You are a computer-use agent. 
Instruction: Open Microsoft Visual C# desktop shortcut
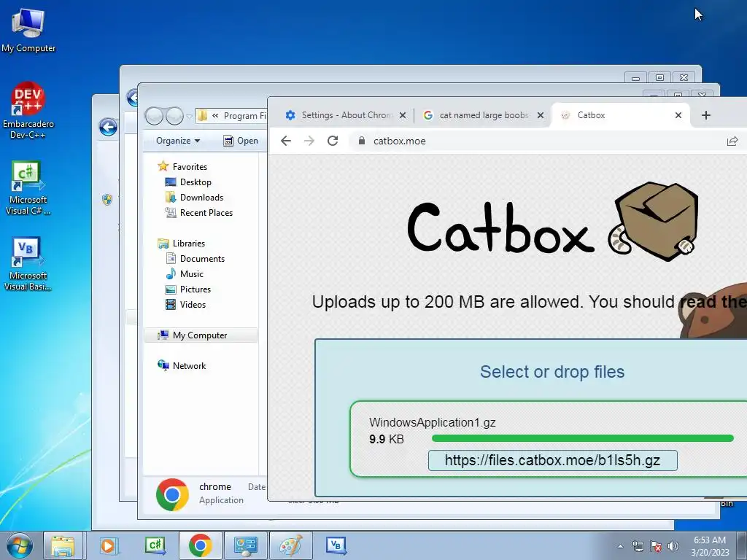(28, 187)
